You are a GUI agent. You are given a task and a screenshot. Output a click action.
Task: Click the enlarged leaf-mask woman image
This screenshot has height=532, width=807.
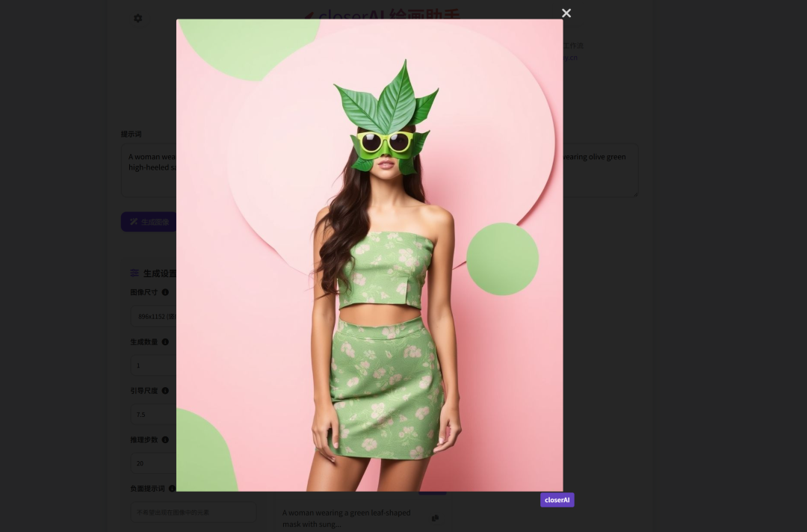point(370,256)
